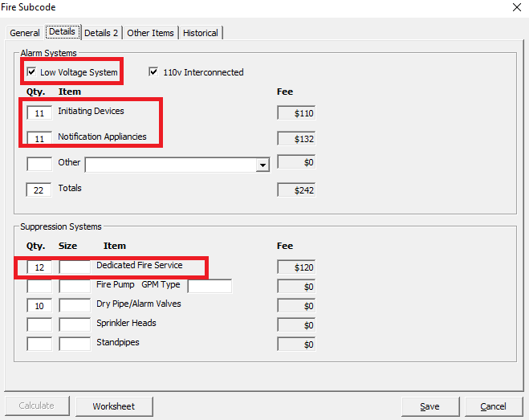
Task: Click the Dedicated Fire Service quantity field
Action: 39,267
